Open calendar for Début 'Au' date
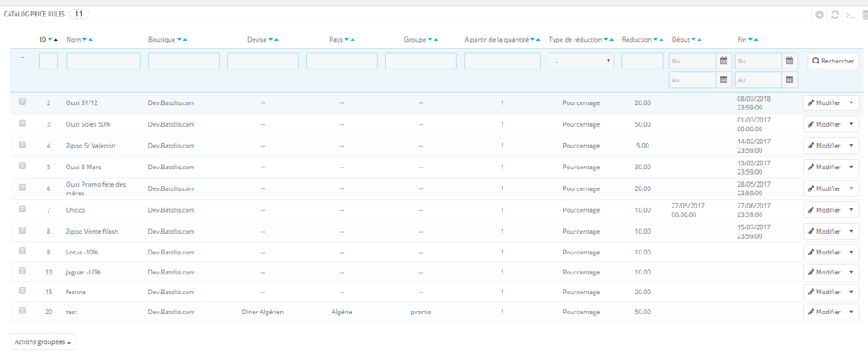 tap(723, 80)
